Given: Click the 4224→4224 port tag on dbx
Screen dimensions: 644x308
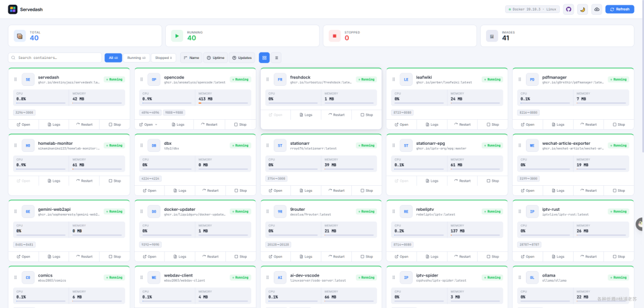Looking at the screenshot, I should [151, 178].
